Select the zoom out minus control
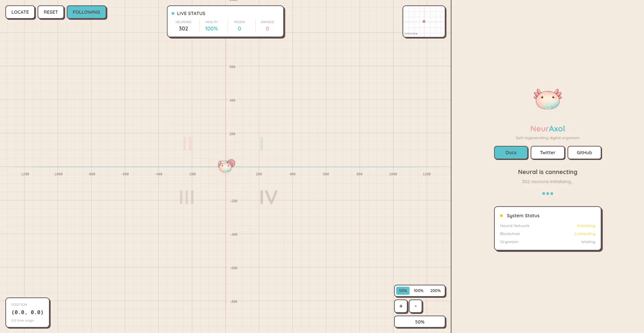 pyautogui.click(x=416, y=306)
